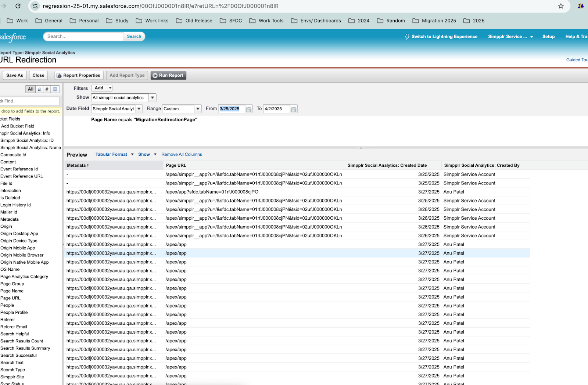Image resolution: width=588 pixels, height=385 pixels.
Task: Select the Event Reference URL field
Action: [21, 176]
